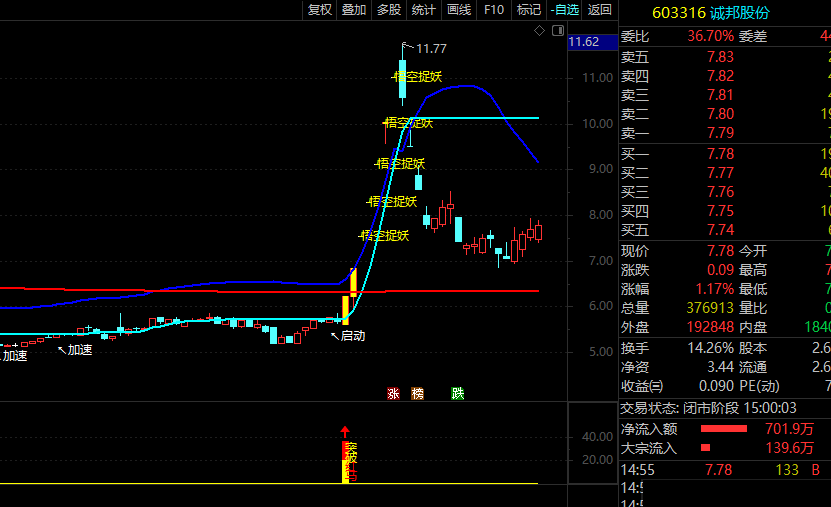Click 卖三 price 7.81
The height and width of the screenshot is (507, 831).
coord(720,95)
